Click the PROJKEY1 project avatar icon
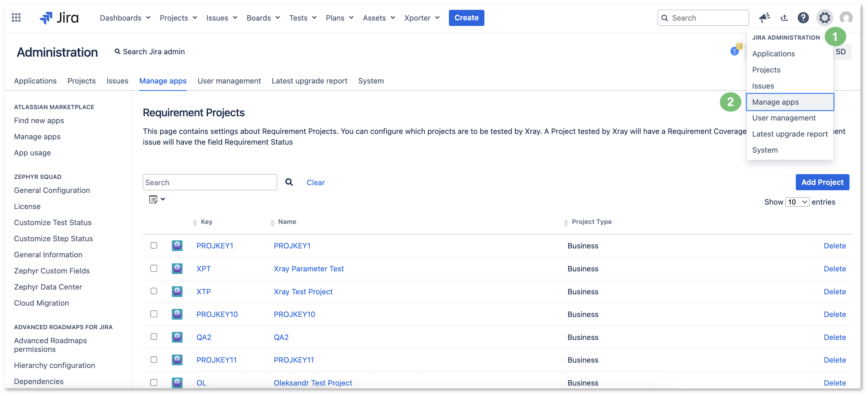The image size is (868, 396). pyautogui.click(x=177, y=245)
